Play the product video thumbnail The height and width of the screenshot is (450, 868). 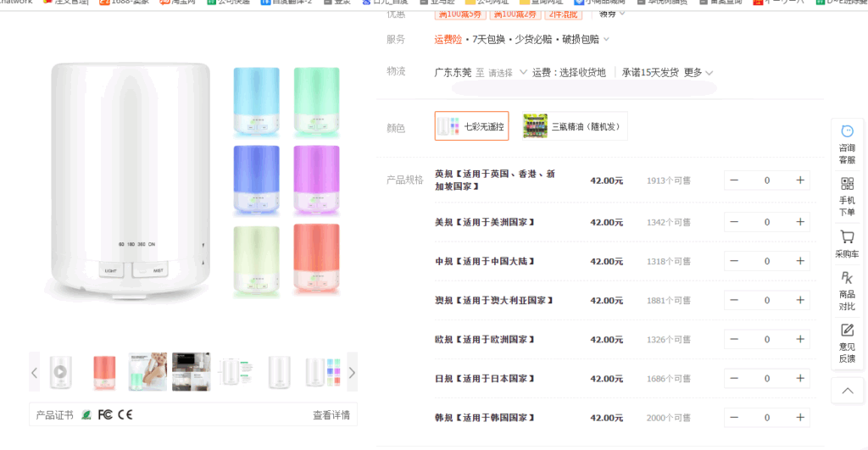tap(60, 372)
